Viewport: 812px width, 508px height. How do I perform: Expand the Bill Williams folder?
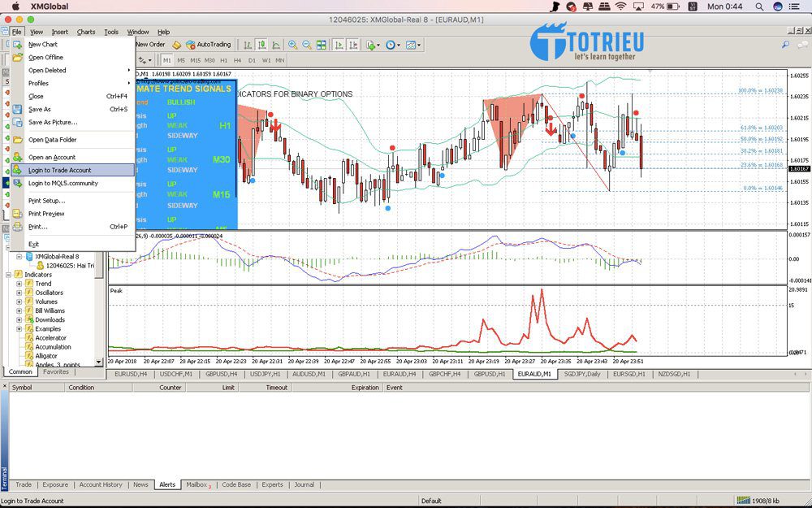(x=19, y=311)
